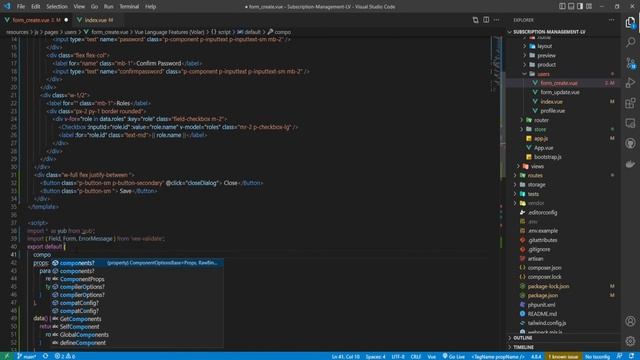Open Remote Explorer in activity bar

click(x=630, y=123)
